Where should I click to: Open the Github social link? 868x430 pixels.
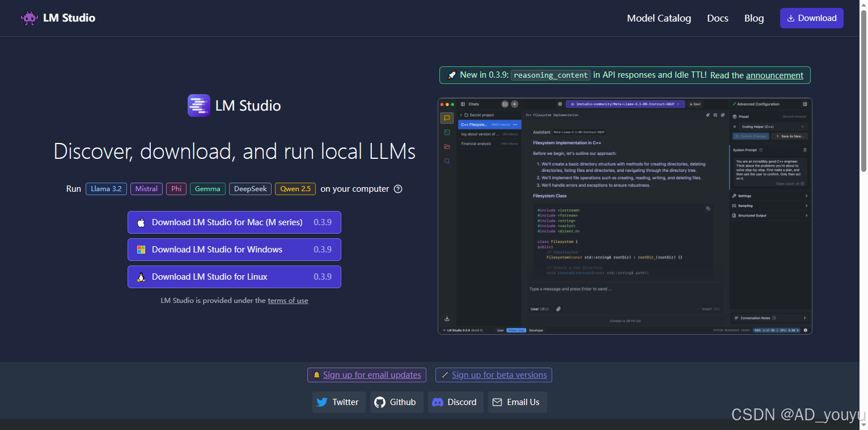[x=396, y=402]
